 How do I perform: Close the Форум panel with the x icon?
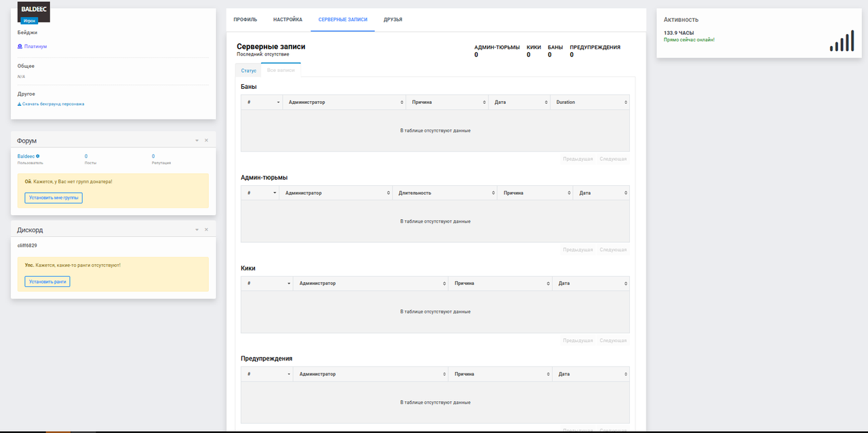coord(206,140)
